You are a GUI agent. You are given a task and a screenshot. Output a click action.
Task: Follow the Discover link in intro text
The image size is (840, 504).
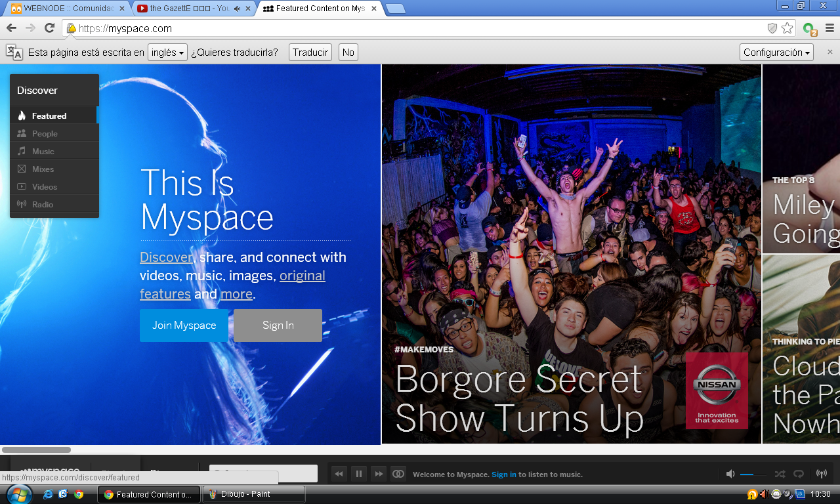point(166,257)
